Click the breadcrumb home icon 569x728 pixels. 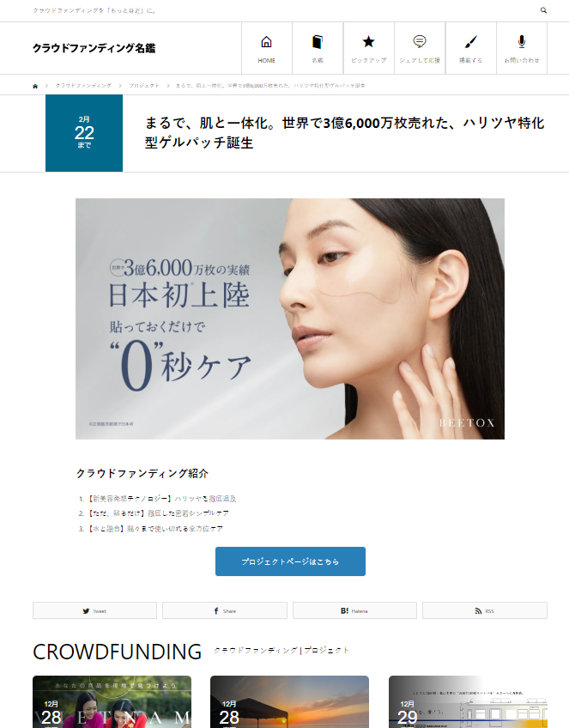(x=35, y=86)
